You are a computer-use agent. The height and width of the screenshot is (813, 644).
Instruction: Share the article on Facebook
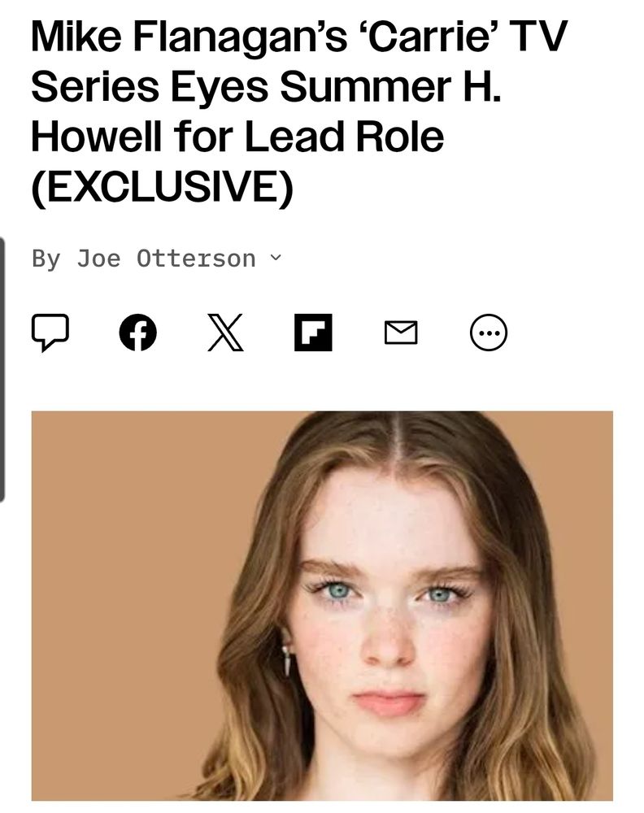tap(138, 333)
